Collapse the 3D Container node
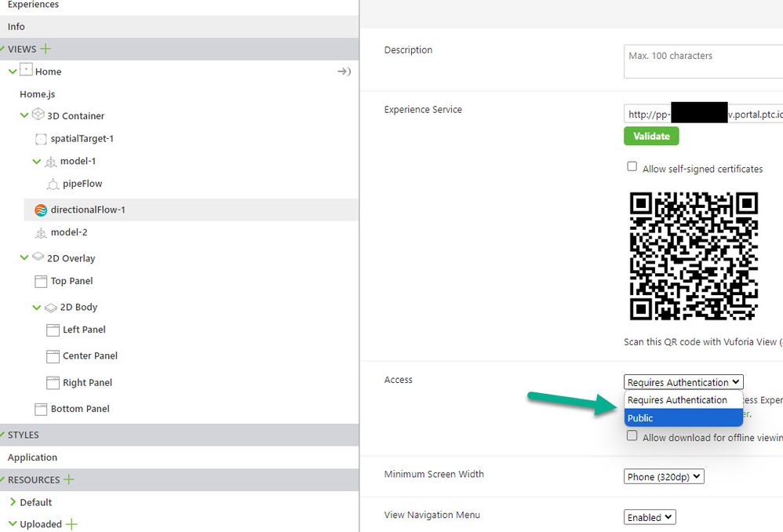 click(x=24, y=115)
